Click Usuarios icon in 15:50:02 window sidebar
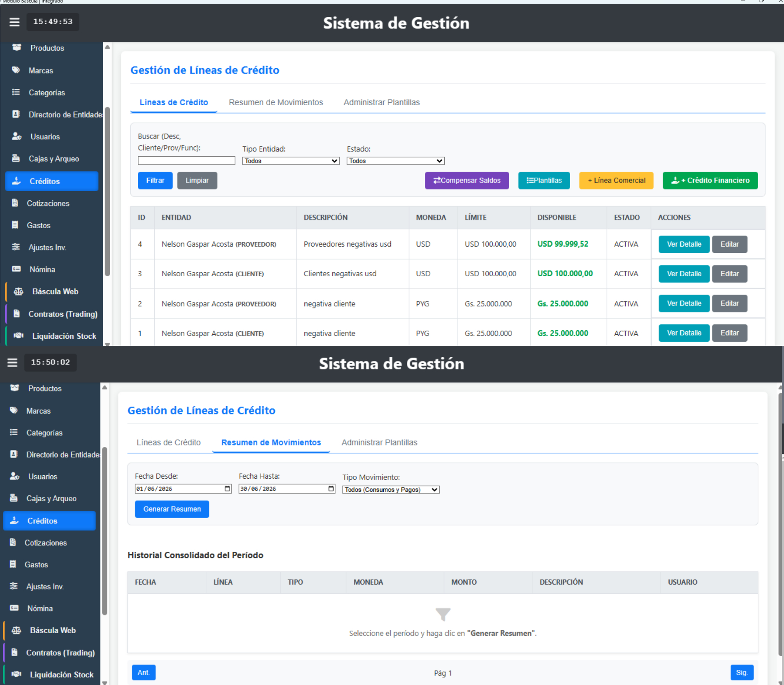784x685 pixels. pyautogui.click(x=14, y=477)
